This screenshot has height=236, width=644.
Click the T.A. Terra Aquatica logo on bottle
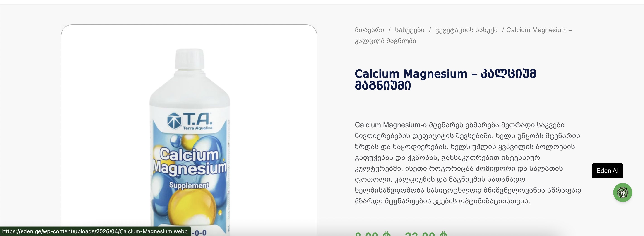click(190, 121)
